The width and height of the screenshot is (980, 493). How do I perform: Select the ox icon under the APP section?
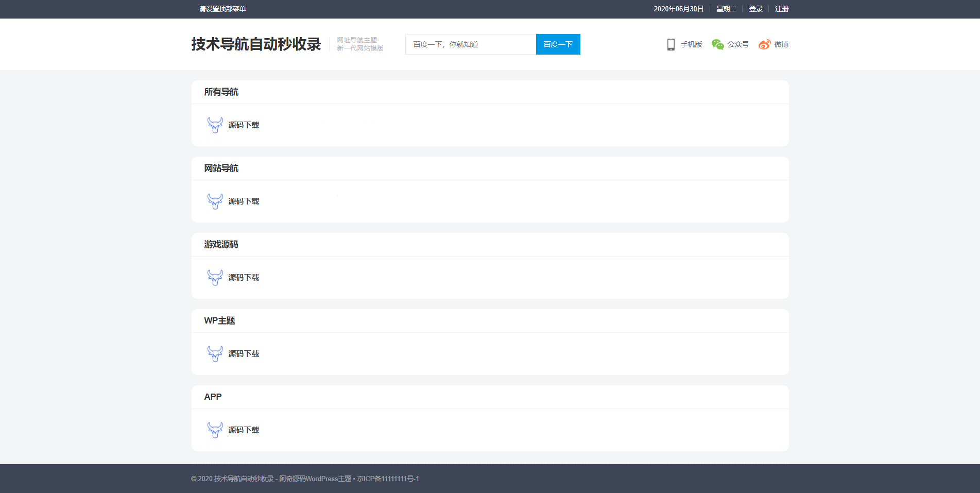pos(215,430)
